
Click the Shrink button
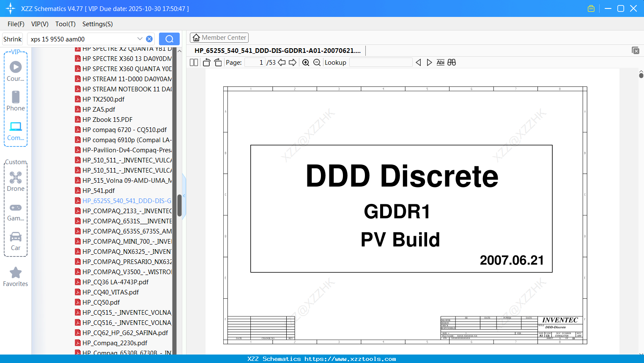12,39
